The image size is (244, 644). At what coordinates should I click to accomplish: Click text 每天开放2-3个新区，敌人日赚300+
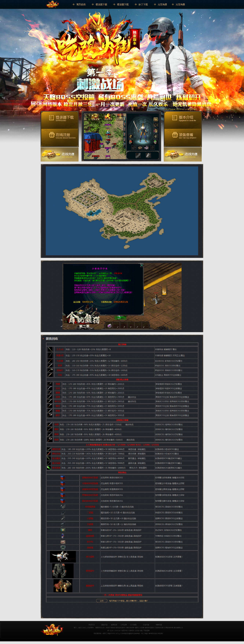click(128, 601)
